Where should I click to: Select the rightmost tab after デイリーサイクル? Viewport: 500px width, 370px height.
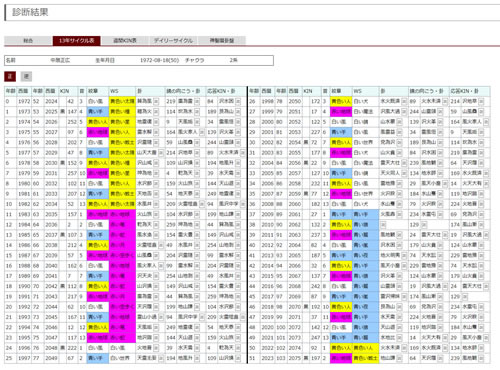(222, 41)
